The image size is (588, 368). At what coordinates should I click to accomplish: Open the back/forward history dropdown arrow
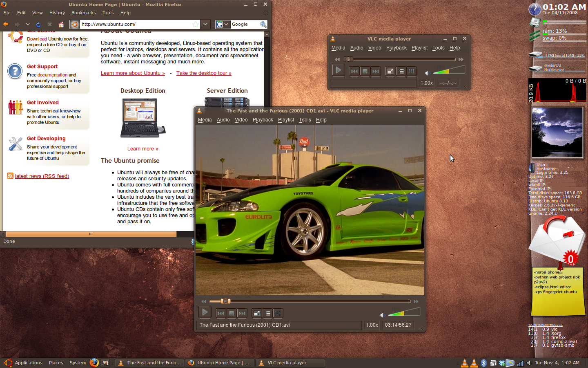pos(28,25)
